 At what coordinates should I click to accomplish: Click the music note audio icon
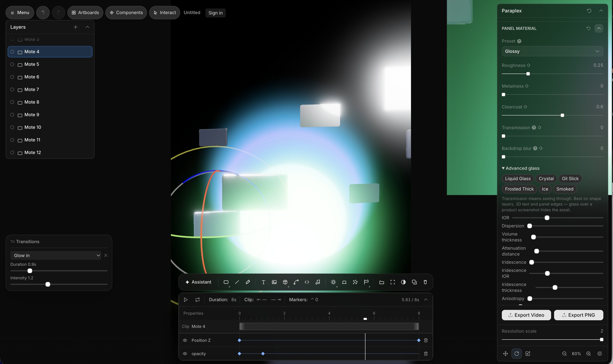click(317, 282)
